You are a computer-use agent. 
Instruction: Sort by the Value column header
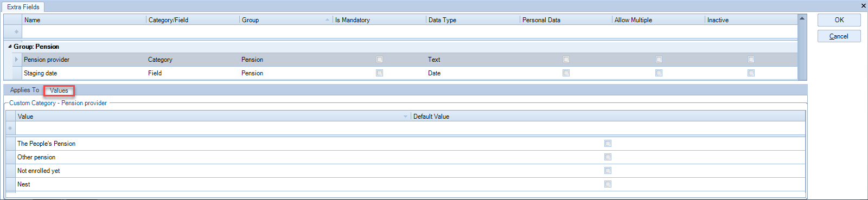tap(213, 117)
